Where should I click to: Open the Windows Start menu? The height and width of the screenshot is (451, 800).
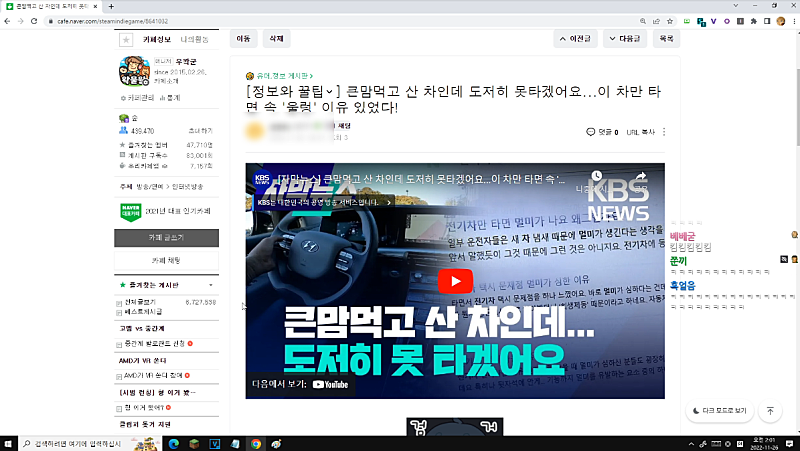(8, 444)
